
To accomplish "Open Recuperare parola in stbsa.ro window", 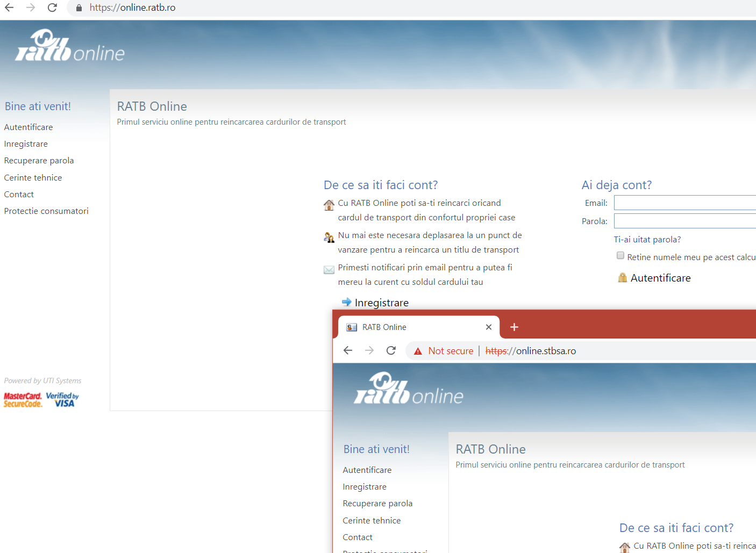I will pyautogui.click(x=377, y=504).
